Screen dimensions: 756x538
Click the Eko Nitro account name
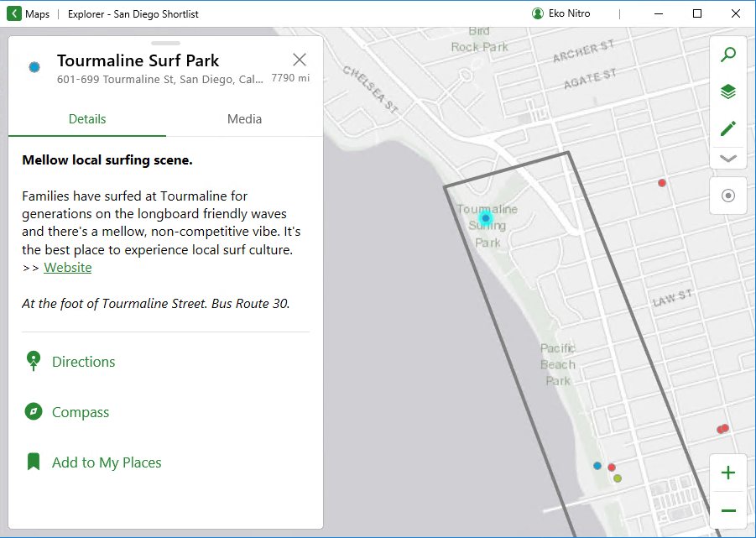tap(569, 13)
